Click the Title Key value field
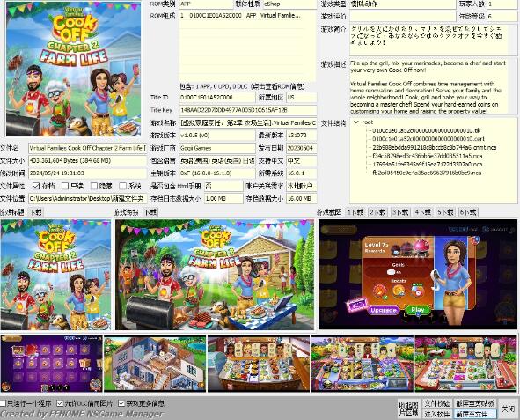Screen dimensions: 520x420 (248, 110)
